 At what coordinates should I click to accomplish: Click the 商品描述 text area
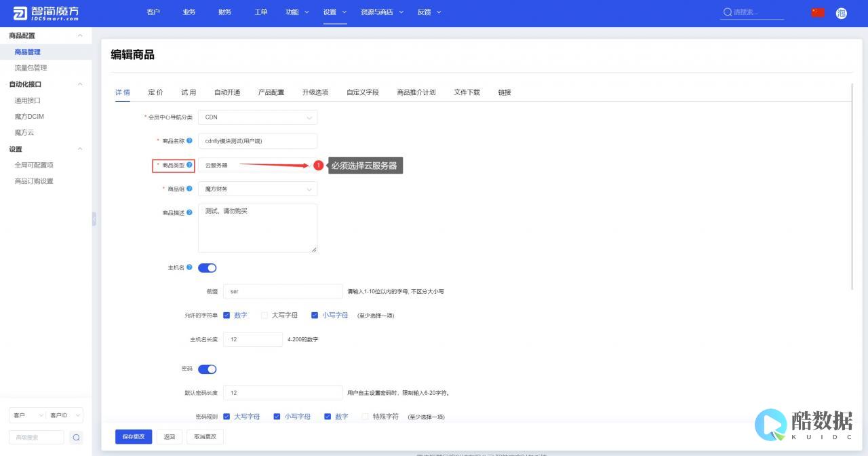pos(258,229)
